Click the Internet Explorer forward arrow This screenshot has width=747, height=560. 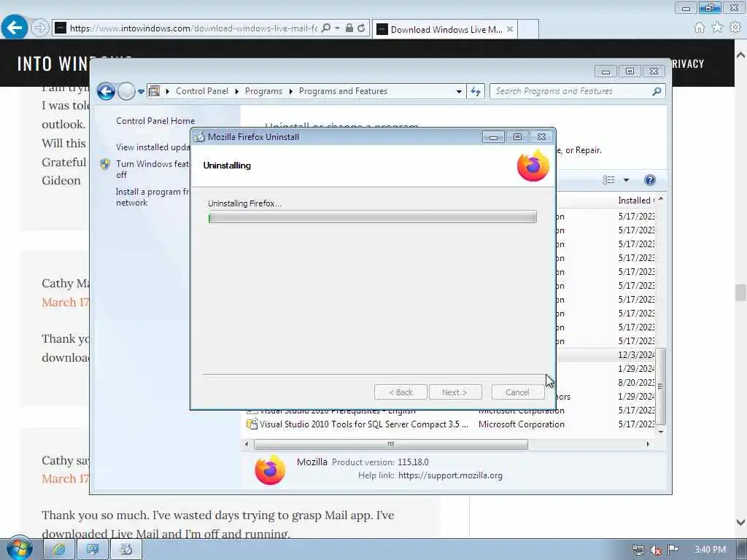pyautogui.click(x=40, y=28)
